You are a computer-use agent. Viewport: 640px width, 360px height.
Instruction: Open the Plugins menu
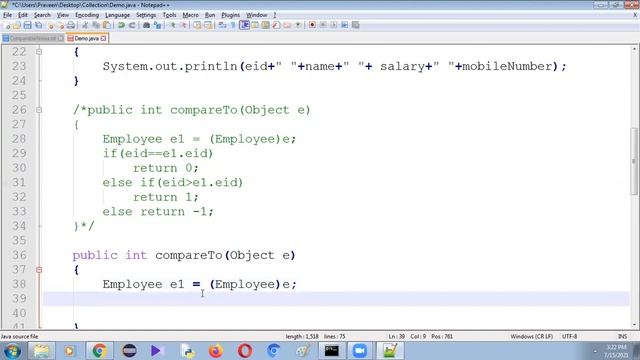point(231,15)
